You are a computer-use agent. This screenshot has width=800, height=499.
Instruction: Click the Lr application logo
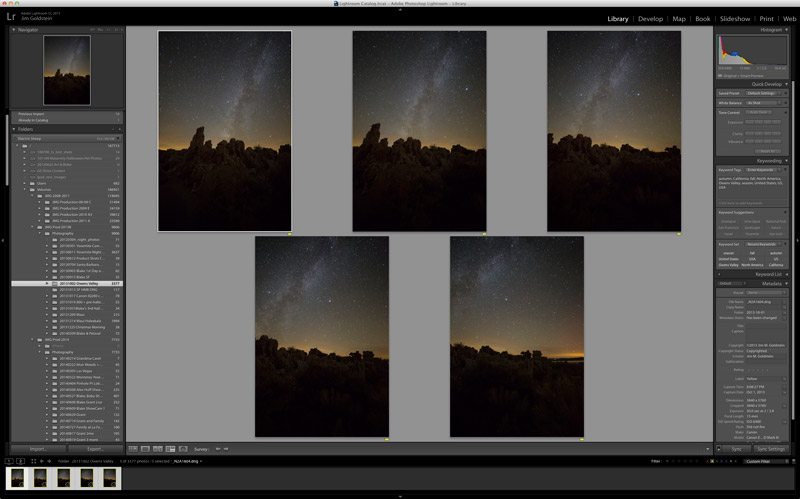point(11,17)
